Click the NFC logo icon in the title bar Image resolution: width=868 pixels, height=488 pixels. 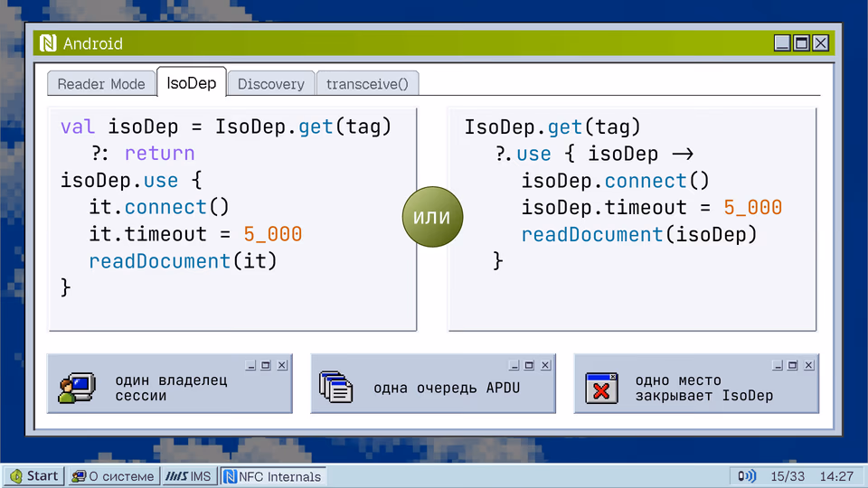48,43
